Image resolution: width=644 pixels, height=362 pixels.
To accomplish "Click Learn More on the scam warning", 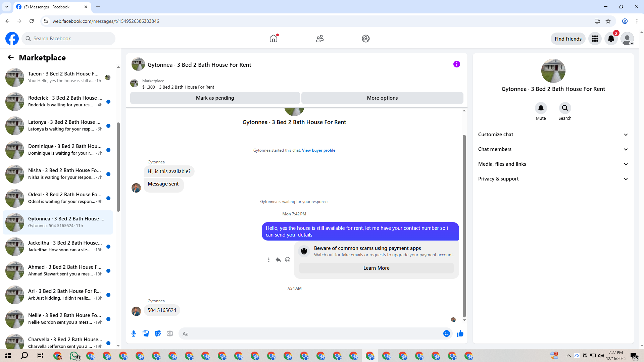I will coord(377,268).
